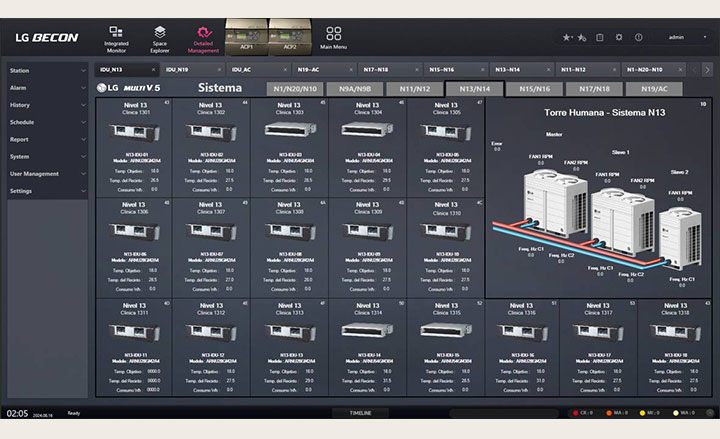Click the LG BECON logo
This screenshot has height=439, width=720.
pyautogui.click(x=47, y=38)
